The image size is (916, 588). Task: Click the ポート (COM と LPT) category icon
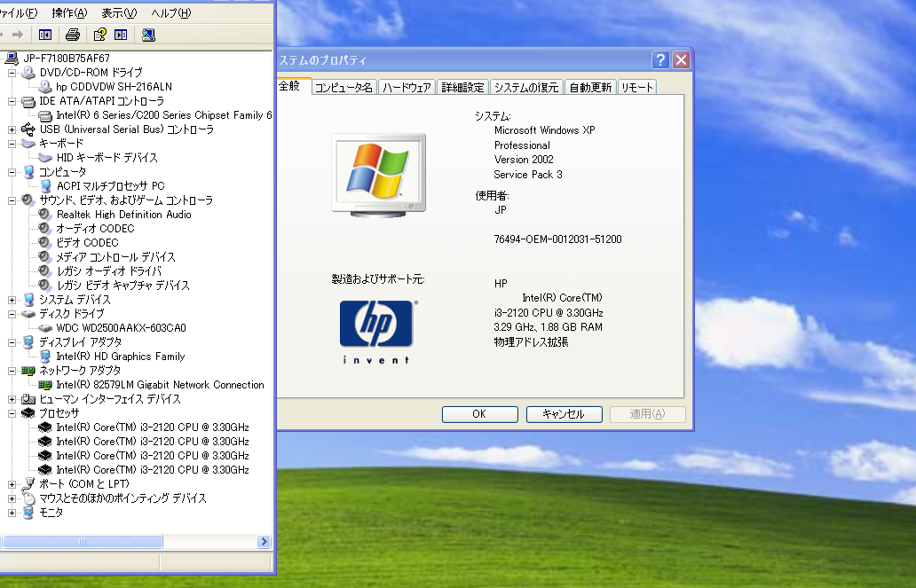pos(28,484)
